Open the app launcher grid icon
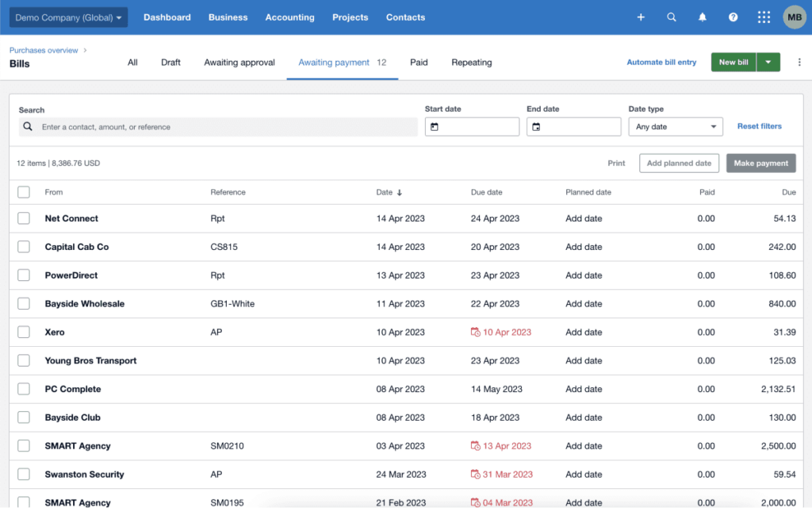 click(764, 17)
